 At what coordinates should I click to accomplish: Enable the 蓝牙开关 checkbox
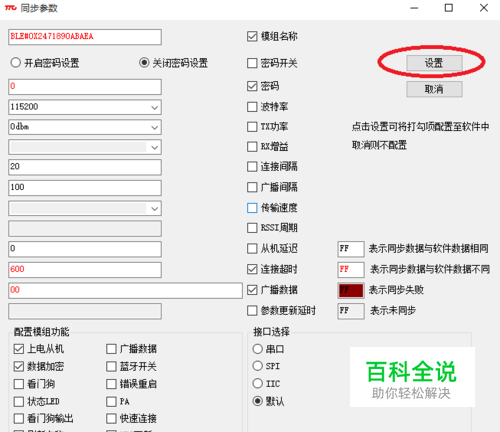(x=111, y=367)
